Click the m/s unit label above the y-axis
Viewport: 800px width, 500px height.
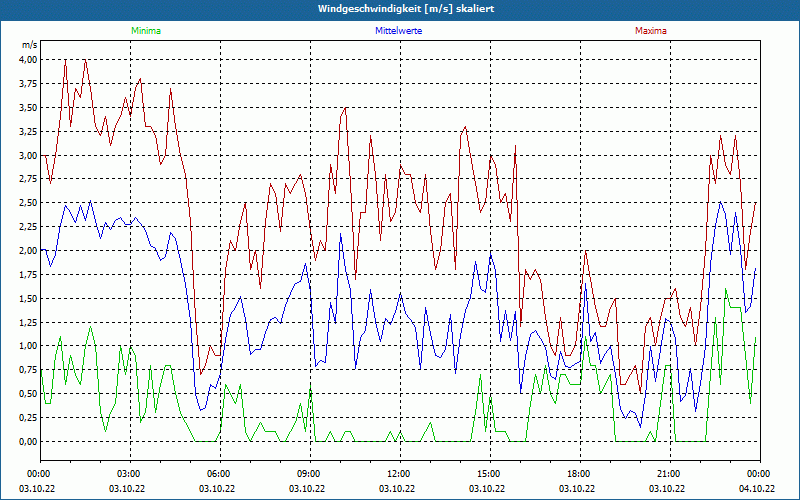[29, 45]
